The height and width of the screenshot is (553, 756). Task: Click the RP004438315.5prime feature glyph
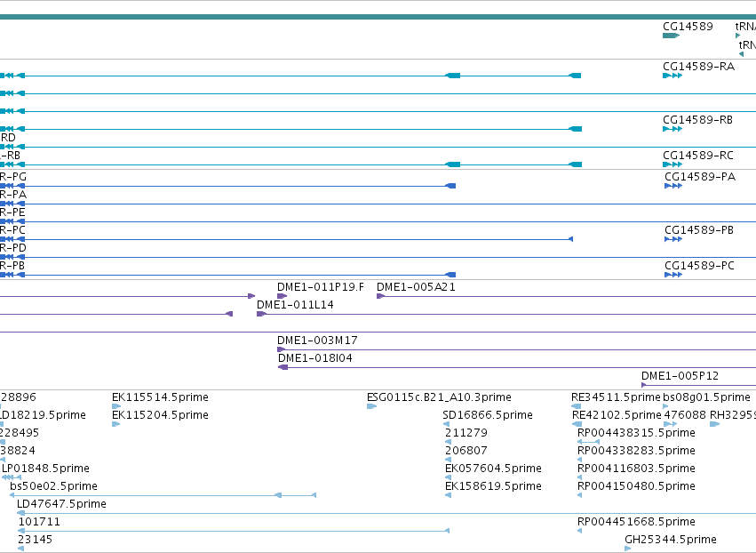[x=589, y=442]
